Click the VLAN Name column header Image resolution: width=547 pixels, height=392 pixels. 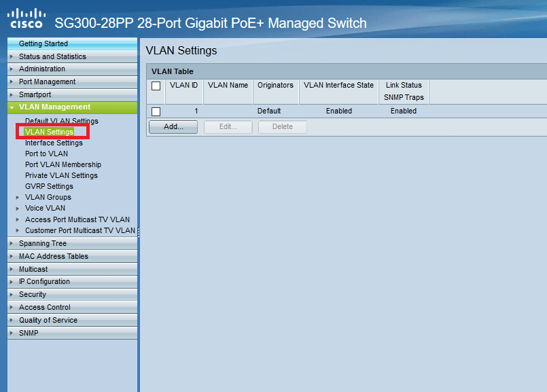228,91
